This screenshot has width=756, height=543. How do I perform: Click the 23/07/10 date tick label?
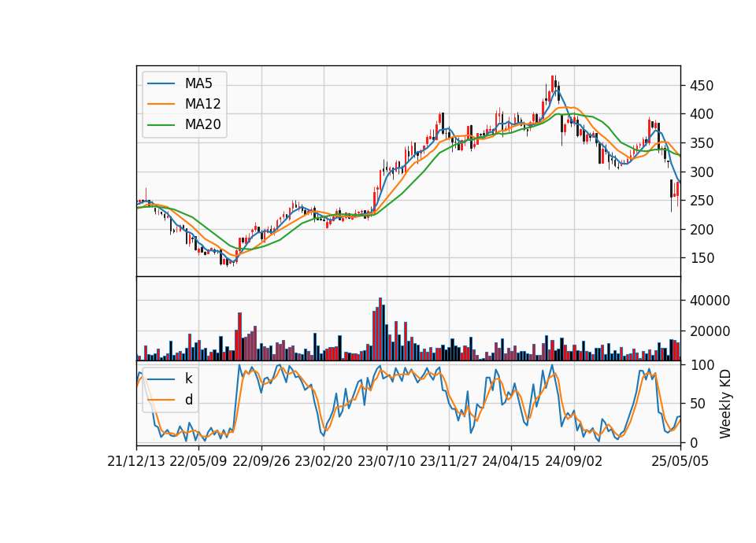click(386, 461)
